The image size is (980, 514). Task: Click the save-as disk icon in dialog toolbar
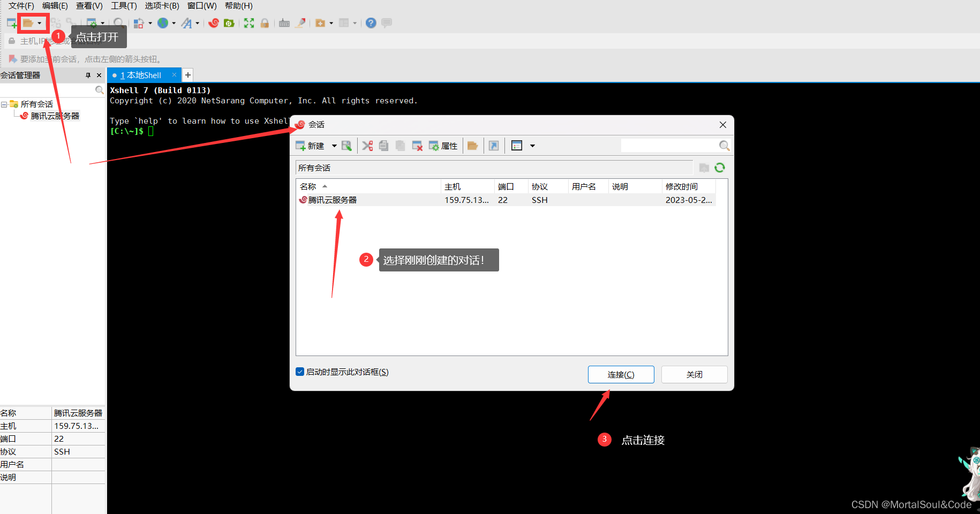click(x=346, y=146)
